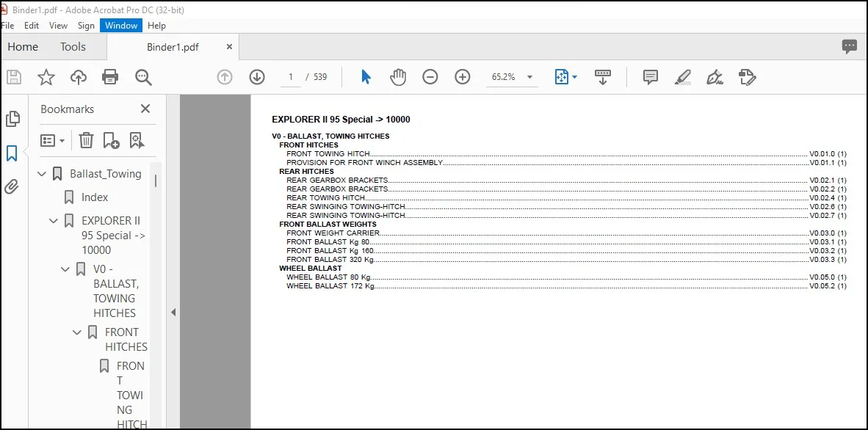Open bookmarks options dropdown menu
868x430 pixels.
[53, 141]
